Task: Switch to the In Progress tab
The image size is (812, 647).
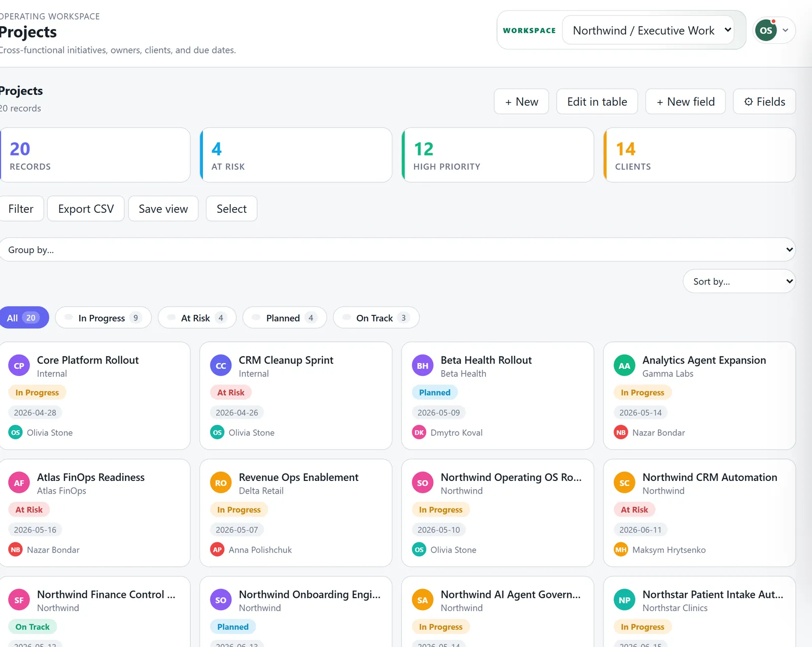Action: [104, 318]
